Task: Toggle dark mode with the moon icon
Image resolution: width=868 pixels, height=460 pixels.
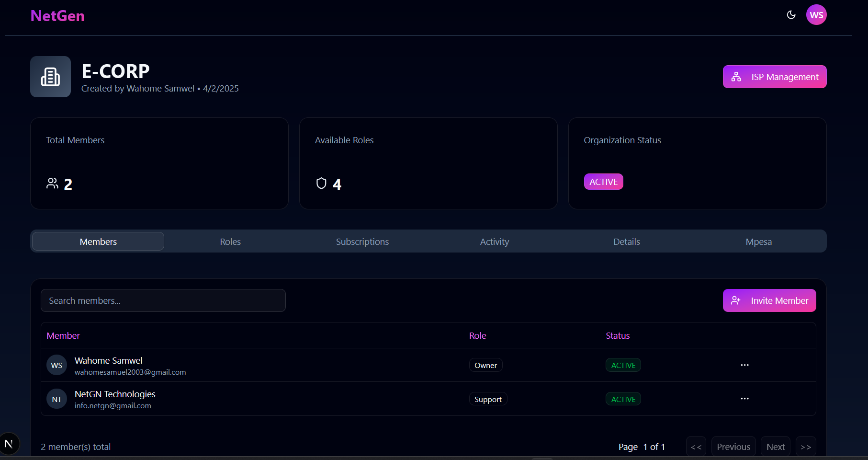Action: (x=791, y=15)
